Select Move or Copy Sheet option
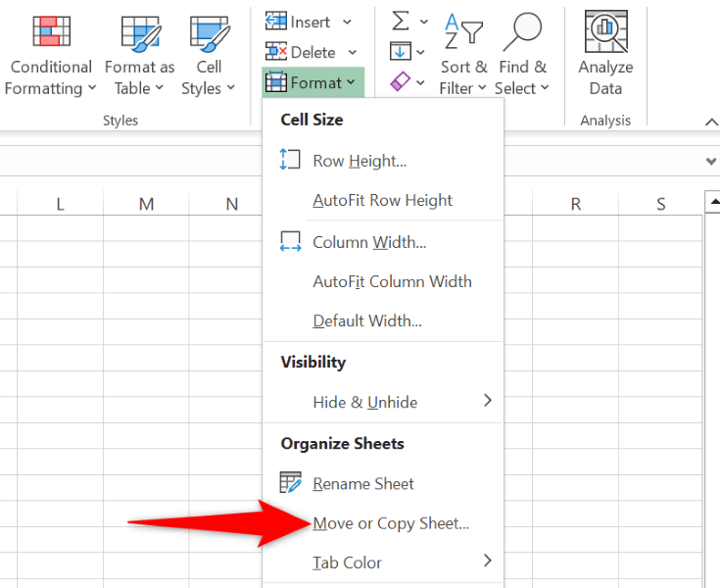 click(391, 523)
